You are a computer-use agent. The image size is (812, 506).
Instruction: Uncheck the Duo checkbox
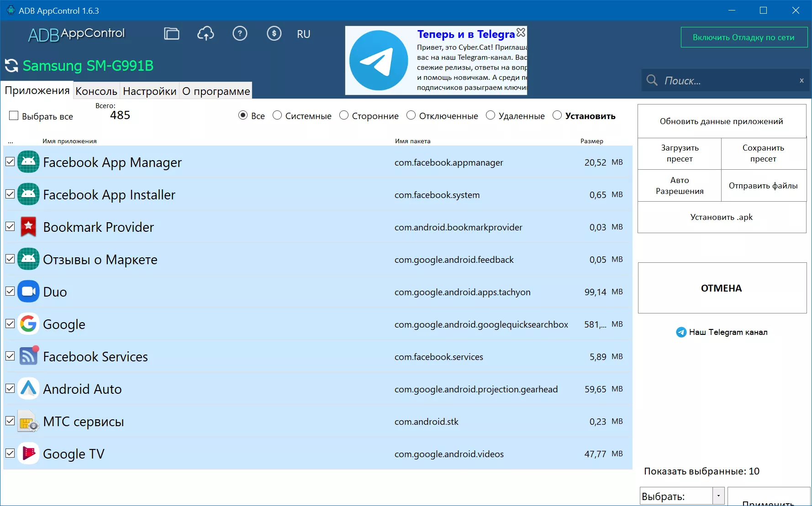(10, 291)
